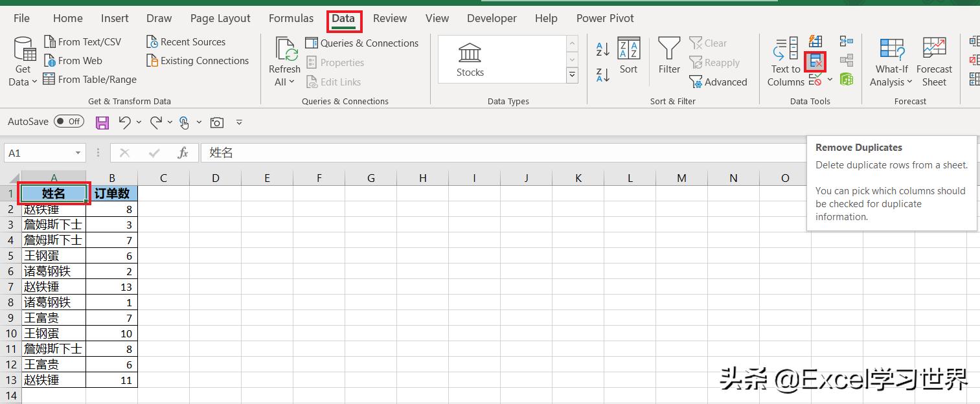
Task: Click From Web data source
Action: pyautogui.click(x=73, y=61)
